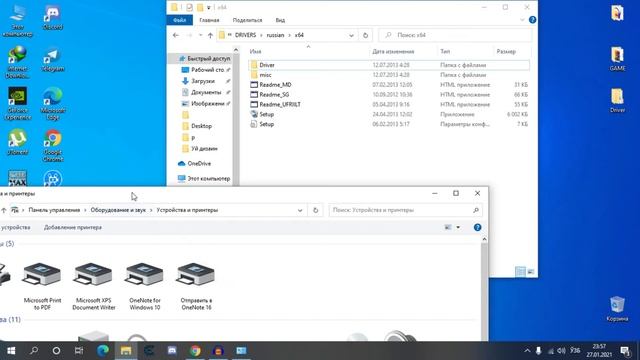
Task: Open Discord from the taskbar
Action: [172, 351]
